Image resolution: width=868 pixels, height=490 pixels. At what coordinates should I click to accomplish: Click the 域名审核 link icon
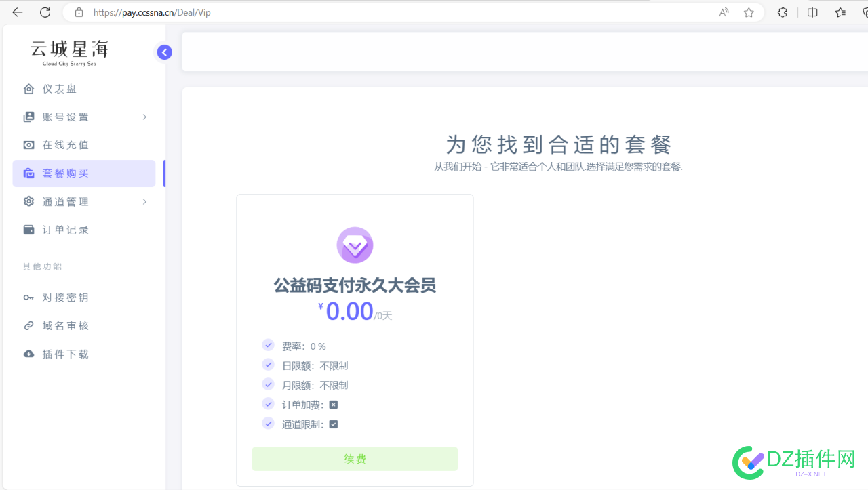[28, 326]
